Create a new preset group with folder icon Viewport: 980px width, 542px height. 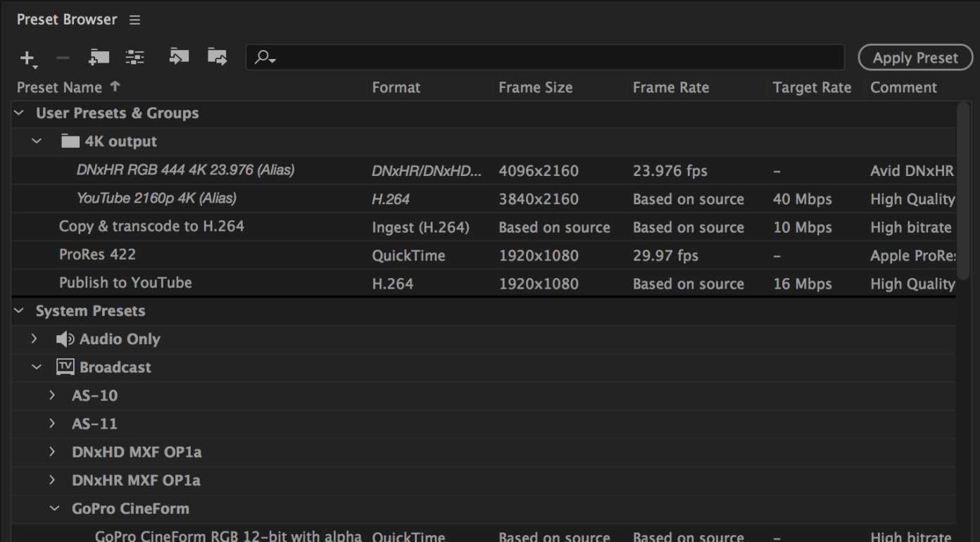point(99,56)
